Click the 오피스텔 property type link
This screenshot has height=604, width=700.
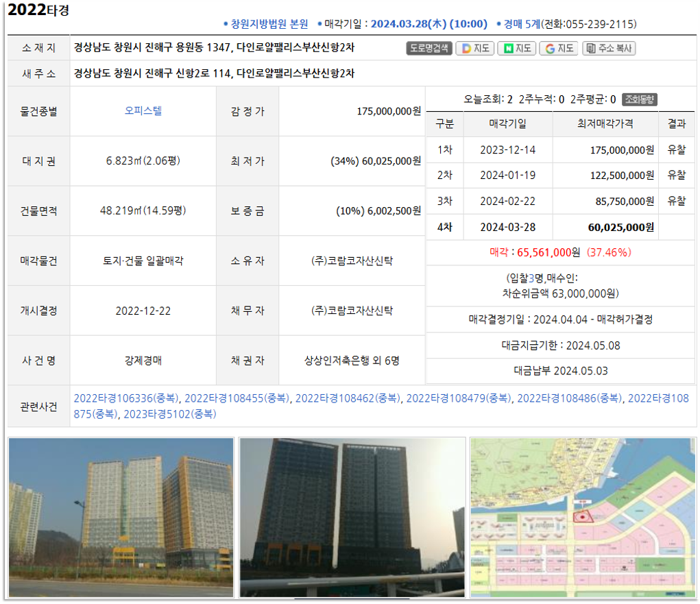[x=143, y=110]
